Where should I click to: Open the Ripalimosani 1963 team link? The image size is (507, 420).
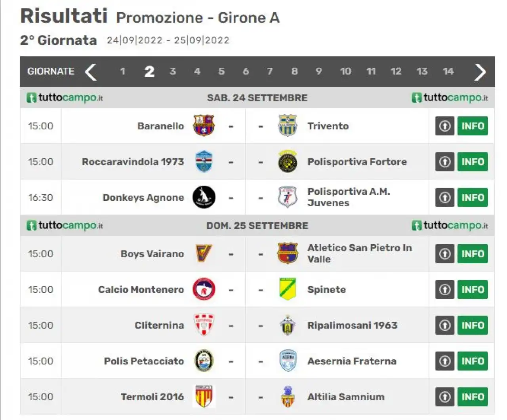coord(352,325)
